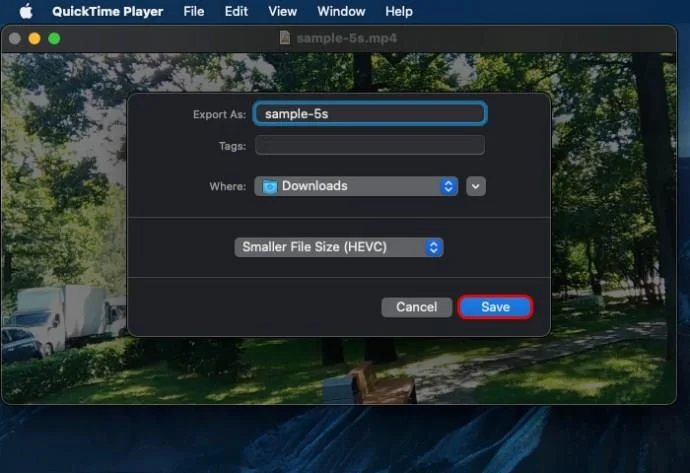Viewport: 690px width, 473px height.
Task: Click the Export As name field
Action: [x=370, y=114]
